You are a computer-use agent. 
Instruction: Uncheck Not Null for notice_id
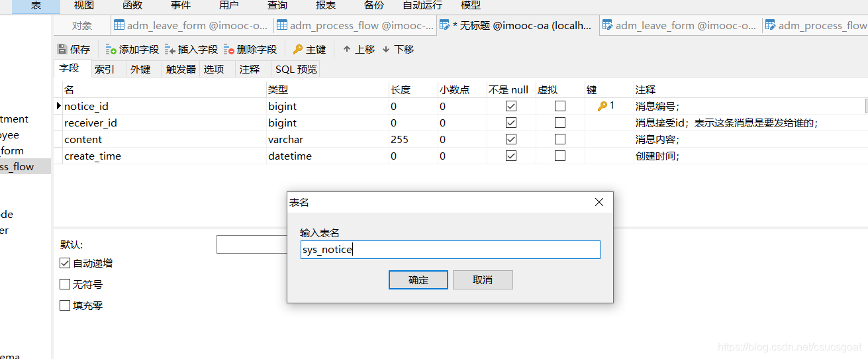(510, 106)
